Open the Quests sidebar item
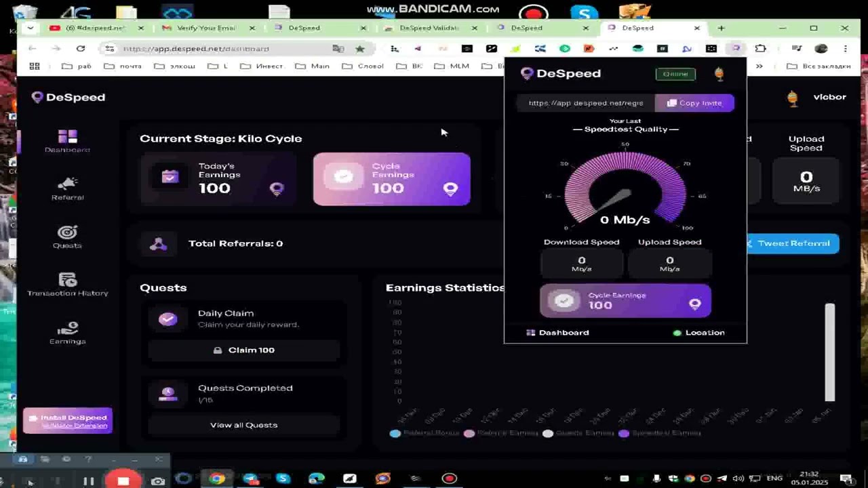The height and width of the screenshot is (488, 868). (x=67, y=237)
